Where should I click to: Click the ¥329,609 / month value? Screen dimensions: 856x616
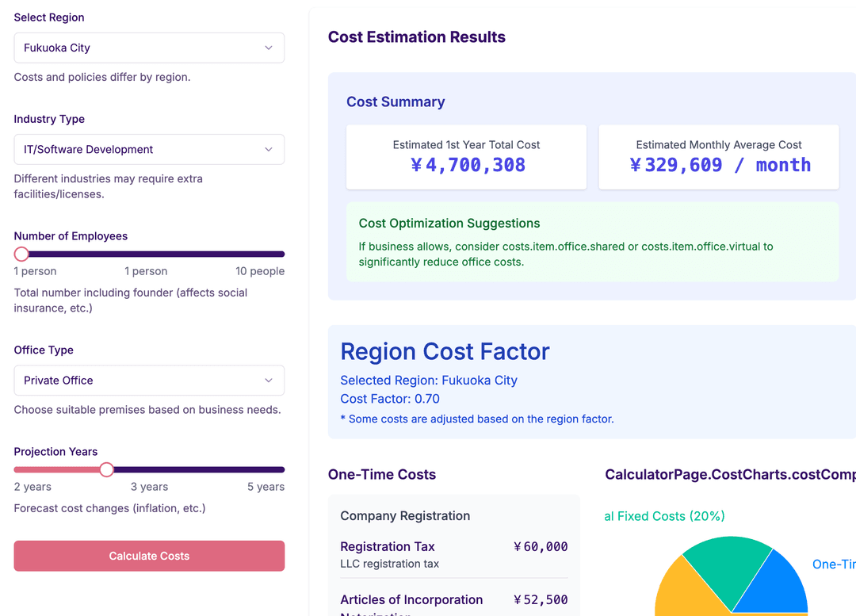tap(720, 165)
